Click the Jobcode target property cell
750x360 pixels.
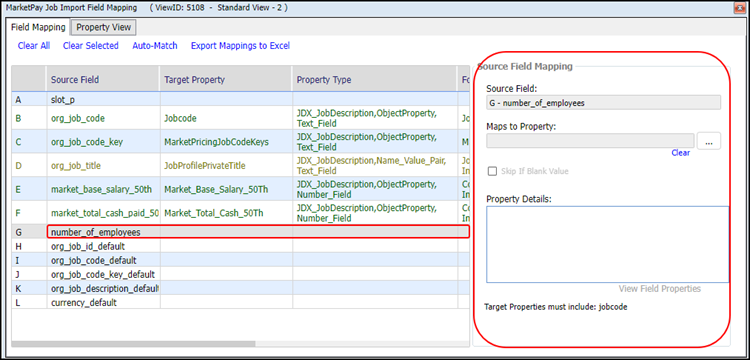click(226, 118)
